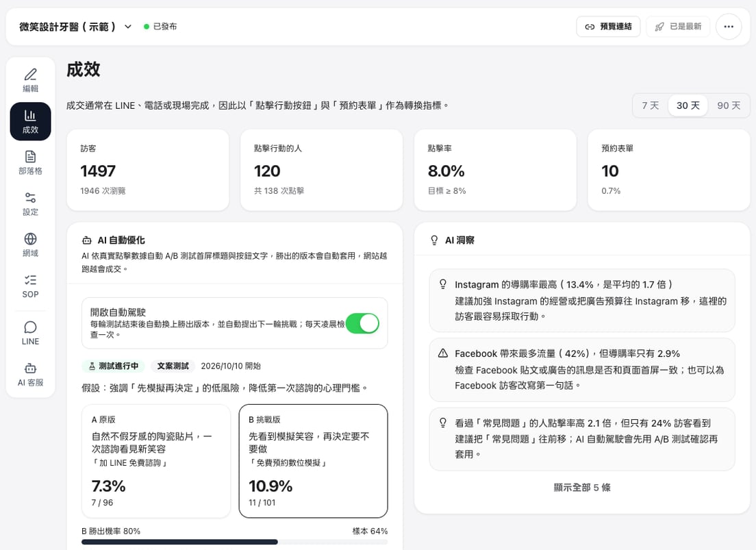Switch the range to 7 天

pyautogui.click(x=651, y=105)
